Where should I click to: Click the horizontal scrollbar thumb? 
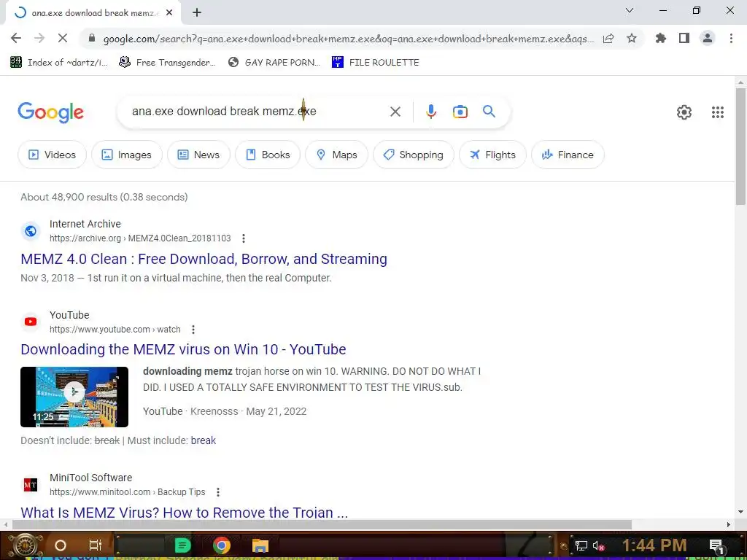click(322, 524)
